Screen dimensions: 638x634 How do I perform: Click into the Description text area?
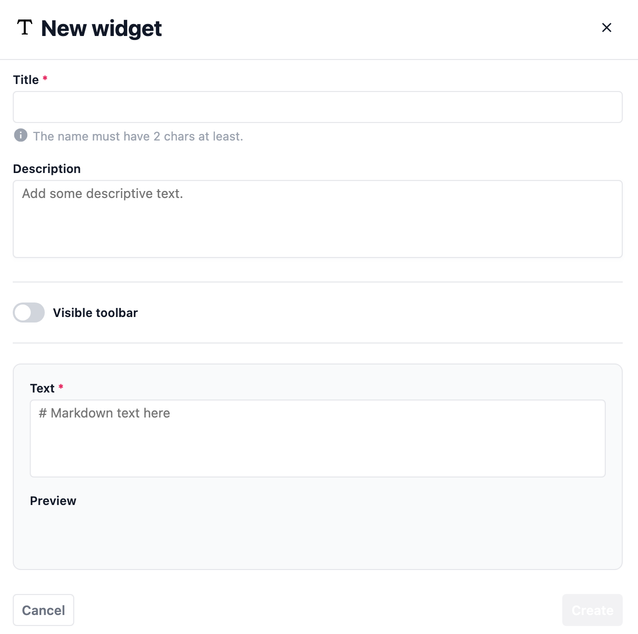tap(317, 219)
